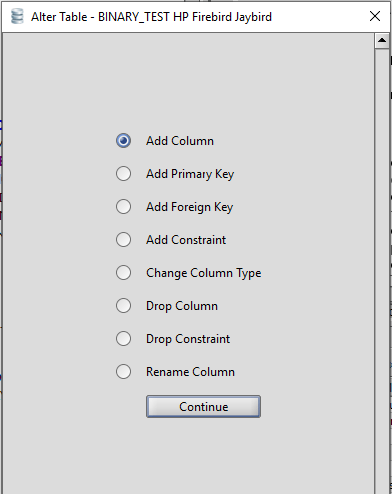Click the Continue button

[x=203, y=407]
